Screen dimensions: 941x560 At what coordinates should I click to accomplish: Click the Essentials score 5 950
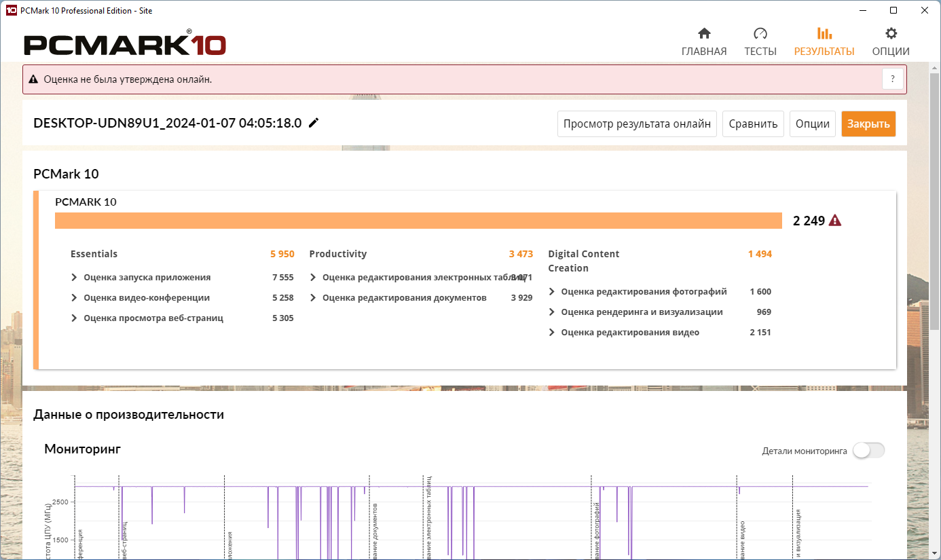pos(282,254)
